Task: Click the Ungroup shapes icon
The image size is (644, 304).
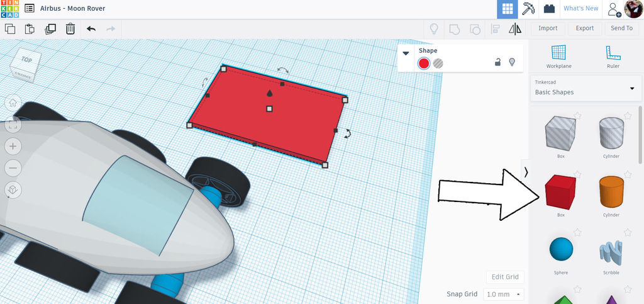Action: [x=475, y=29]
